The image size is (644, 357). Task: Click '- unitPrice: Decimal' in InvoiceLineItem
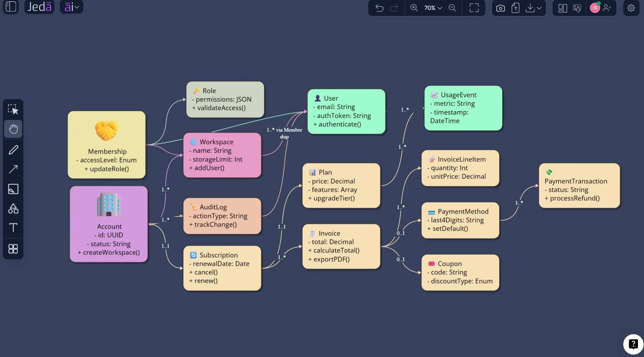click(x=457, y=176)
